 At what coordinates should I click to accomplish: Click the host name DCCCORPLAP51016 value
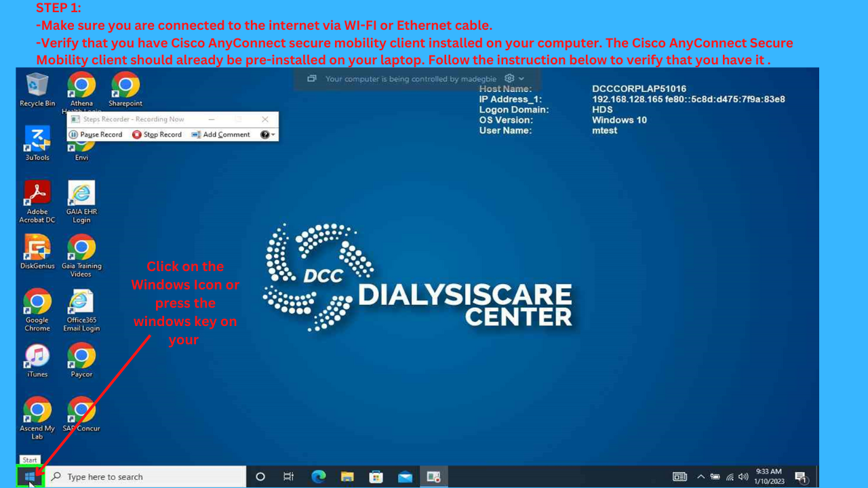[x=639, y=89]
